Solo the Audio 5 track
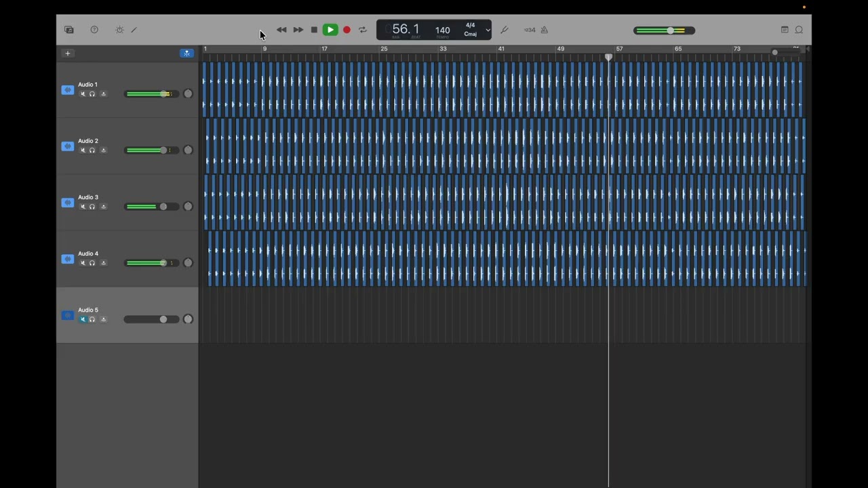 (x=92, y=319)
